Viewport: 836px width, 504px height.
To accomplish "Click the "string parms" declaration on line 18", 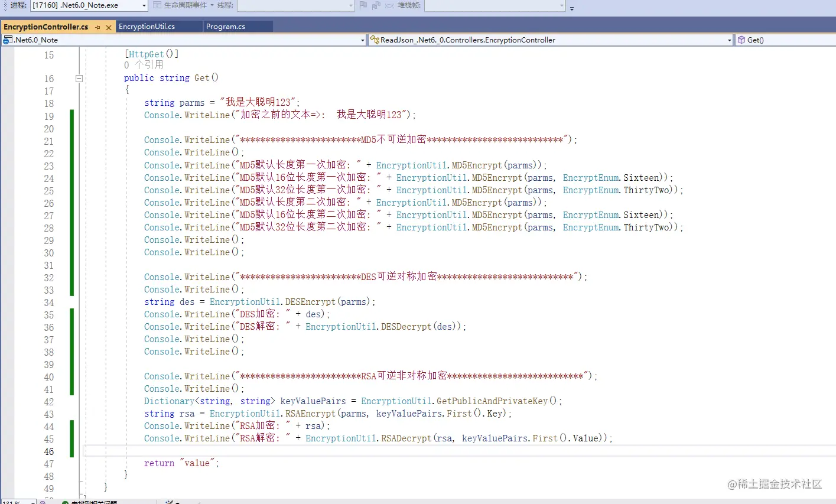I will (x=174, y=103).
